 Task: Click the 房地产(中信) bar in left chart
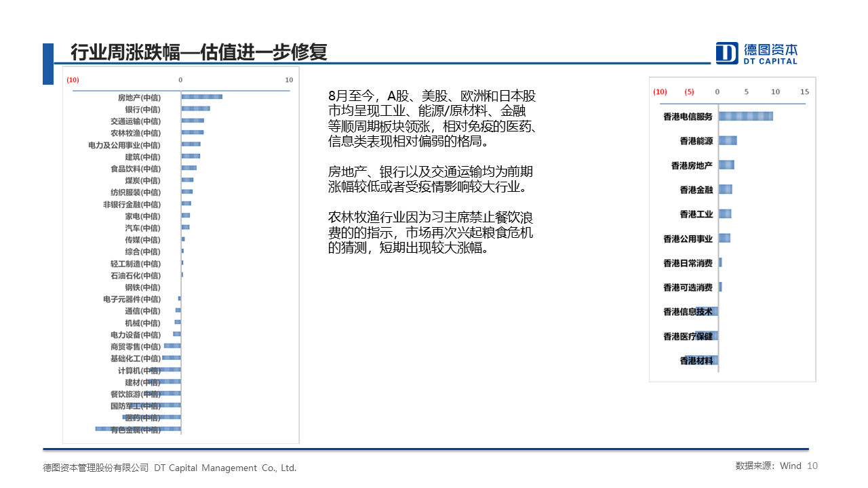pyautogui.click(x=201, y=97)
